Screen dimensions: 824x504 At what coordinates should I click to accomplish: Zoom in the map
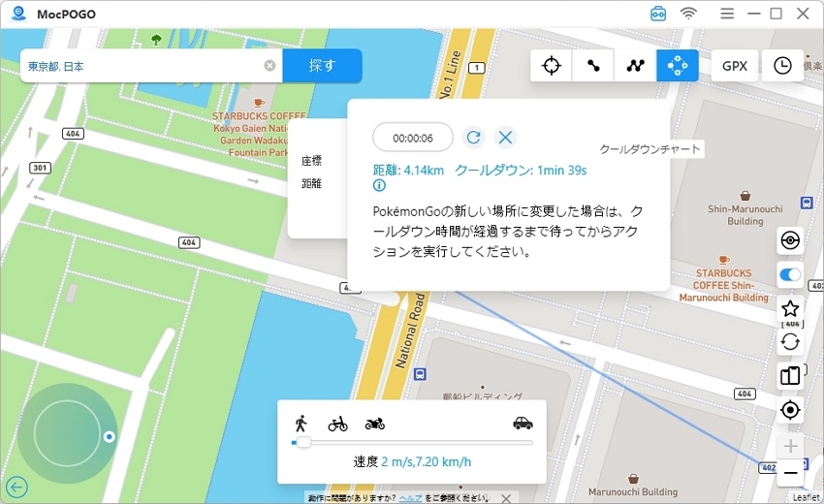coord(790,446)
